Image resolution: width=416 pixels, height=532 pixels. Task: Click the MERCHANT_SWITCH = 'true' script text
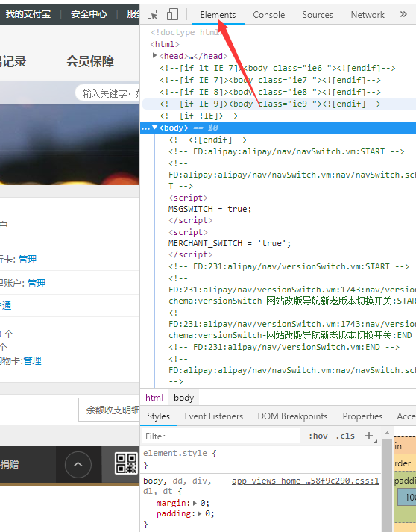(x=230, y=243)
